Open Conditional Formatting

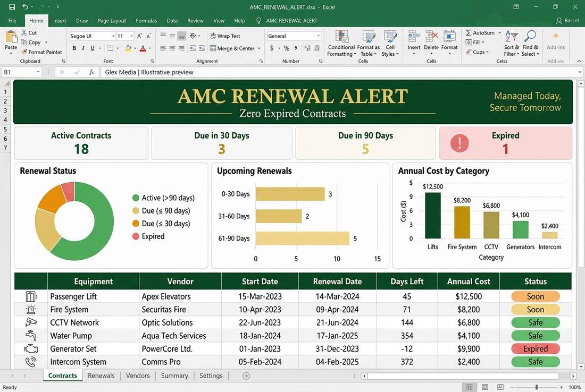tap(341, 44)
